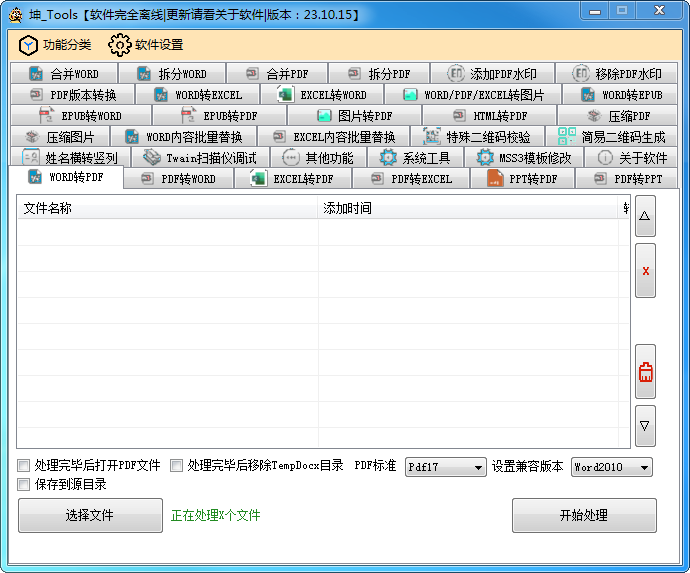Enable 处理完毕后移除TempDocx目录 checkbox
Screen dimensions: 690x573
coord(176,466)
